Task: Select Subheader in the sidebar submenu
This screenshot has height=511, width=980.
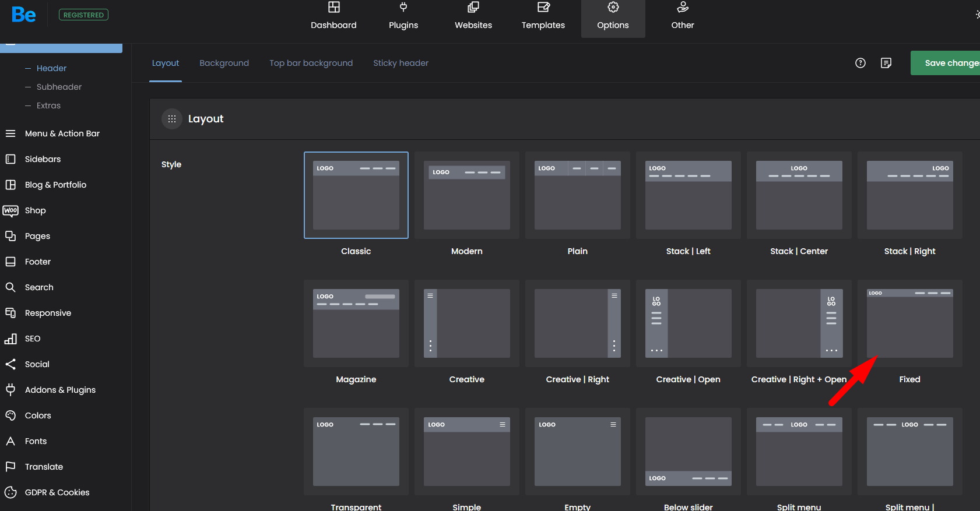Action: 59,87
